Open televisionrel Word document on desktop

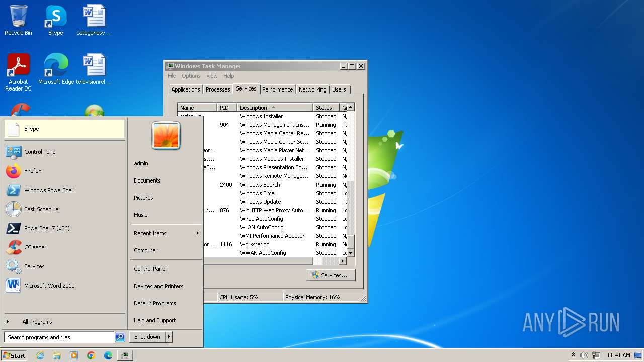[94, 69]
